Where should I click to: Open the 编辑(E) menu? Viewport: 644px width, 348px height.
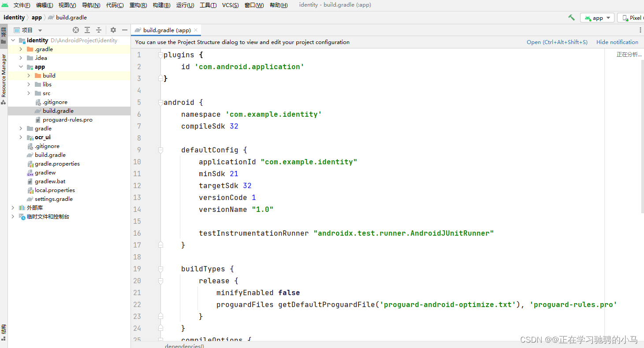coord(45,5)
